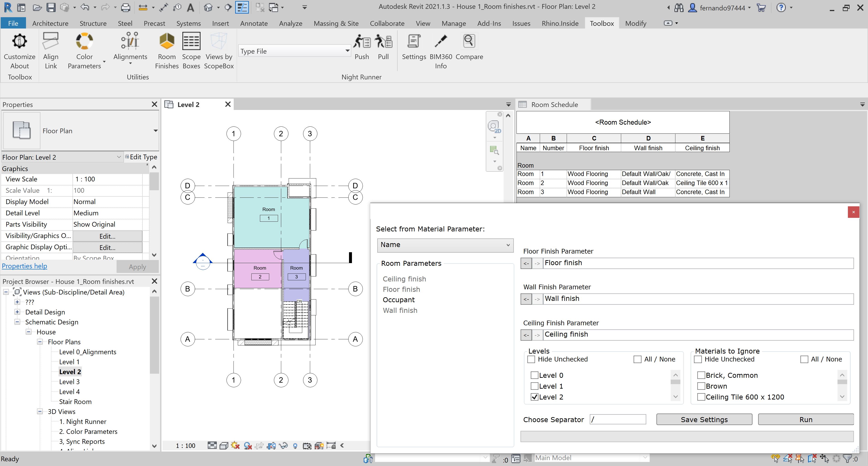
Task: Toggle All / None under Levels
Action: coord(637,359)
